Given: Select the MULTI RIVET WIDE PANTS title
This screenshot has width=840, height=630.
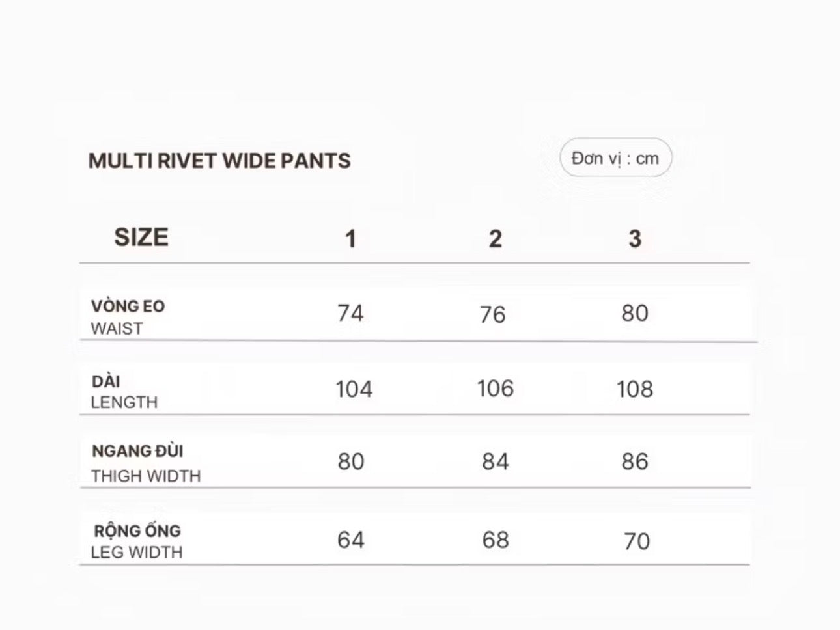Looking at the screenshot, I should click(219, 161).
